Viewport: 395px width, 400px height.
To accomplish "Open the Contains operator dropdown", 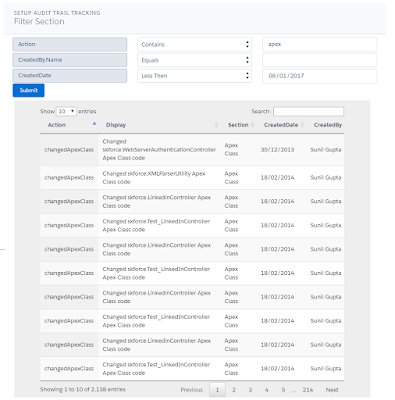I will tap(195, 44).
